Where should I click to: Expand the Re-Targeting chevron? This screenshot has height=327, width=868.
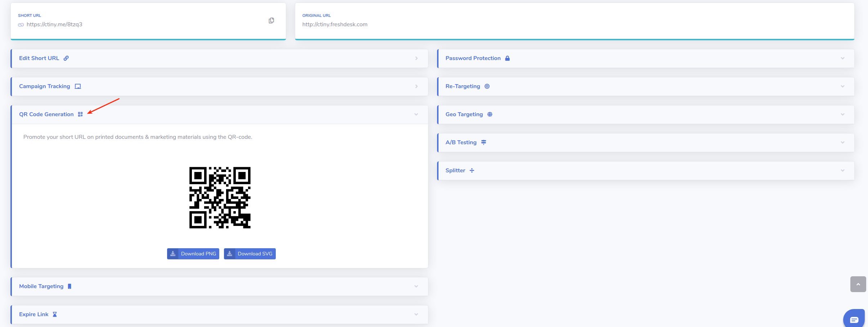click(x=842, y=86)
